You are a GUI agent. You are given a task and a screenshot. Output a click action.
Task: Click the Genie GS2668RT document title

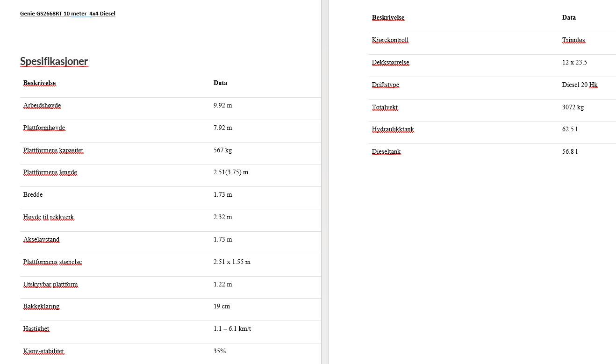pos(67,14)
